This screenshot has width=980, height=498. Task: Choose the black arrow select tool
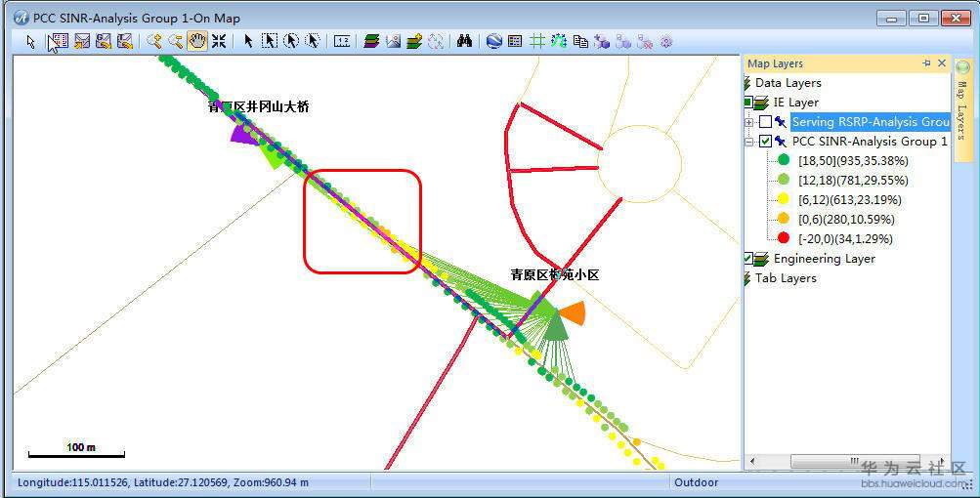coord(248,42)
